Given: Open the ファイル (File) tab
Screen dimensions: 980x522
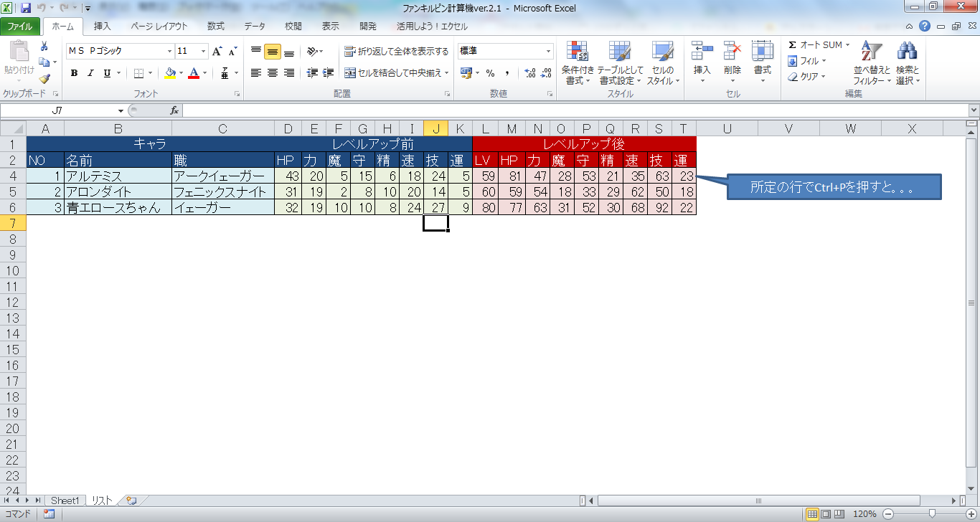Looking at the screenshot, I should click(x=19, y=27).
